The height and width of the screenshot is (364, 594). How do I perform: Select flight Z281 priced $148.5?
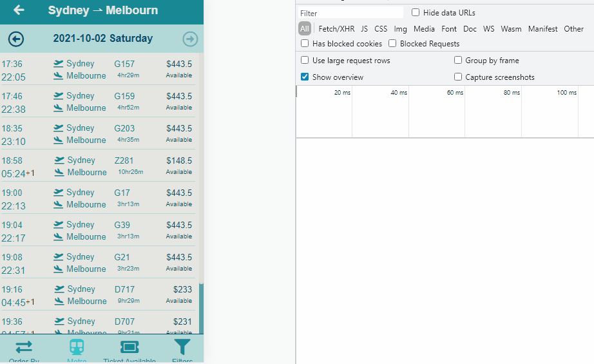(x=99, y=166)
